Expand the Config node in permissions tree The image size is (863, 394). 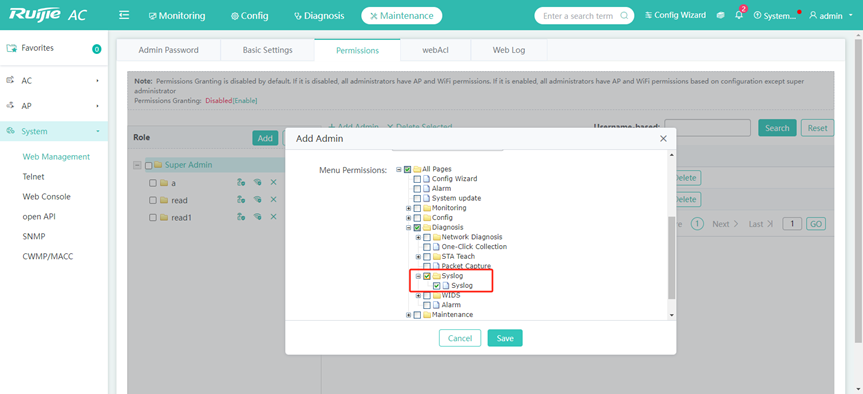tap(408, 218)
